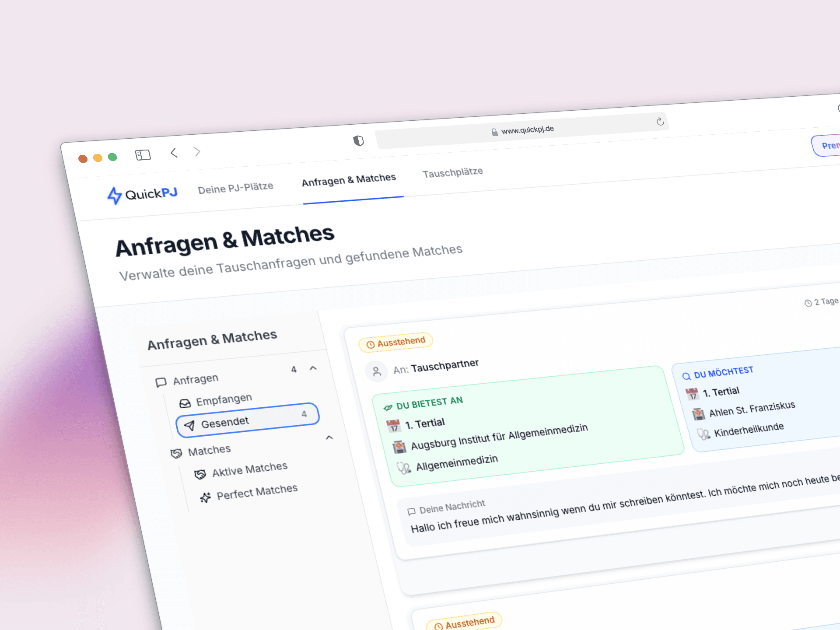Screen dimensions: 840x630
Task: Collapse the Matches section chevron
Action: tap(329, 437)
